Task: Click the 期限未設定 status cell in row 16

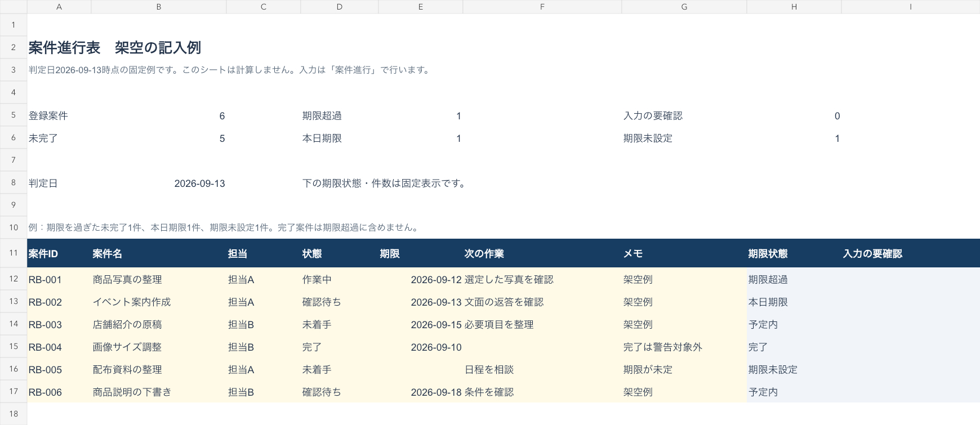Action: click(x=794, y=369)
